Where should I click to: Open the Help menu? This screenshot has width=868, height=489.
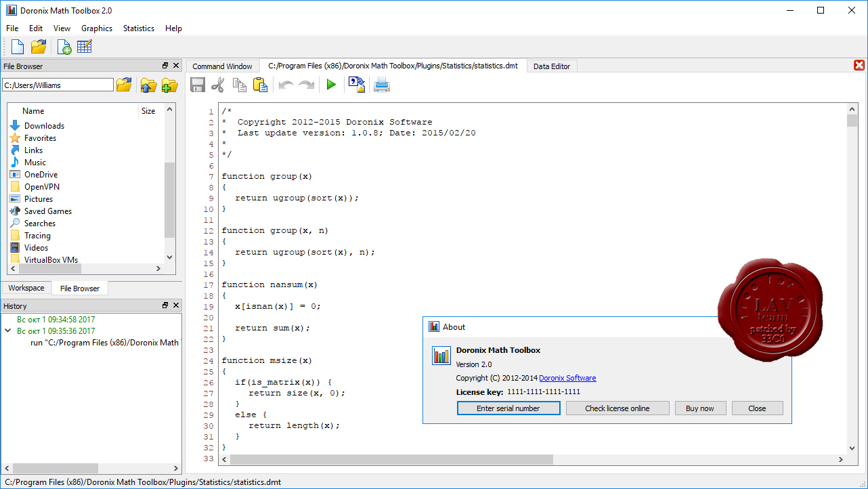(173, 28)
